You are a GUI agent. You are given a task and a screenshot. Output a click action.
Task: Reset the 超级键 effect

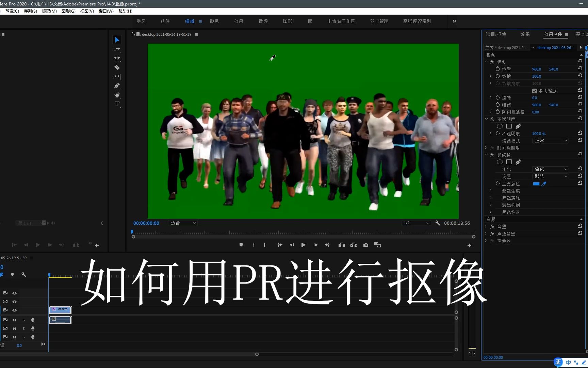pyautogui.click(x=579, y=154)
